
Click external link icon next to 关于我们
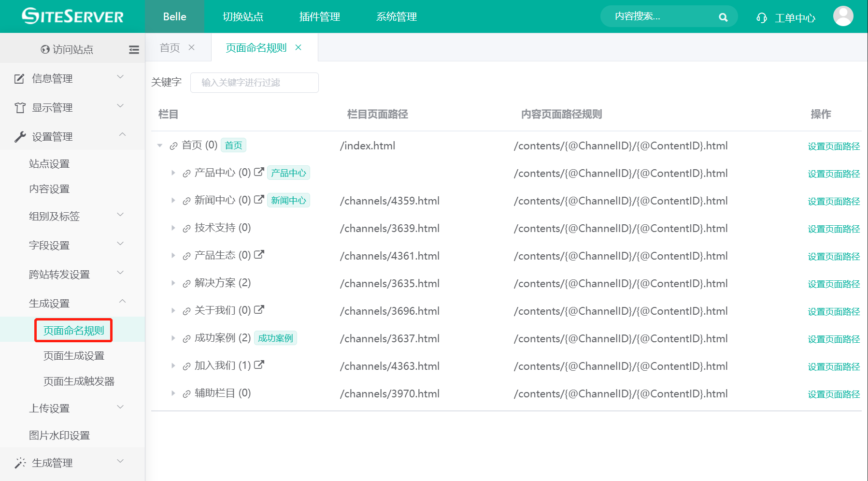pos(259,310)
